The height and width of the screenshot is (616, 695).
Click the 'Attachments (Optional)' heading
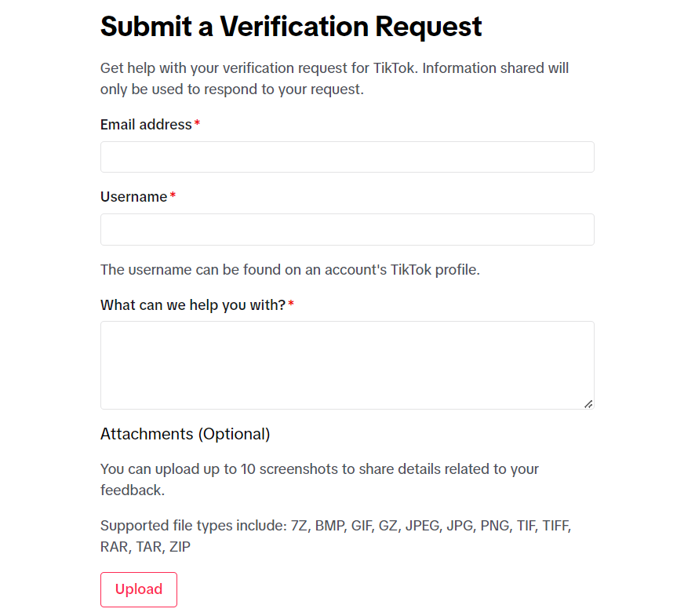(185, 434)
